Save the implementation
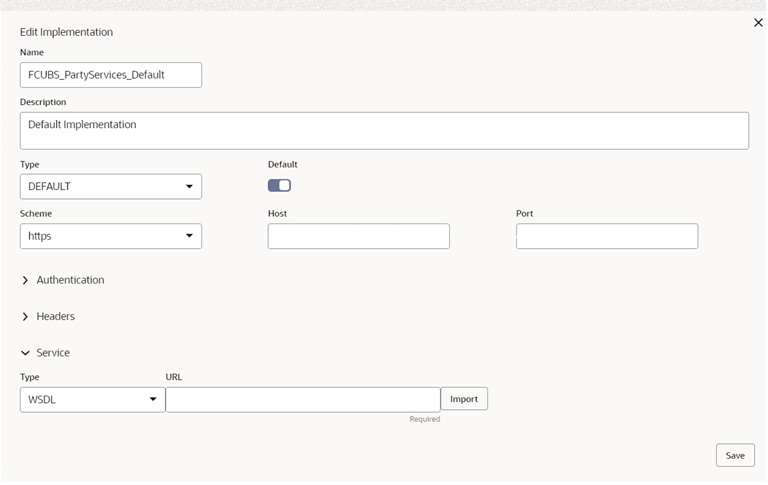 (x=735, y=455)
